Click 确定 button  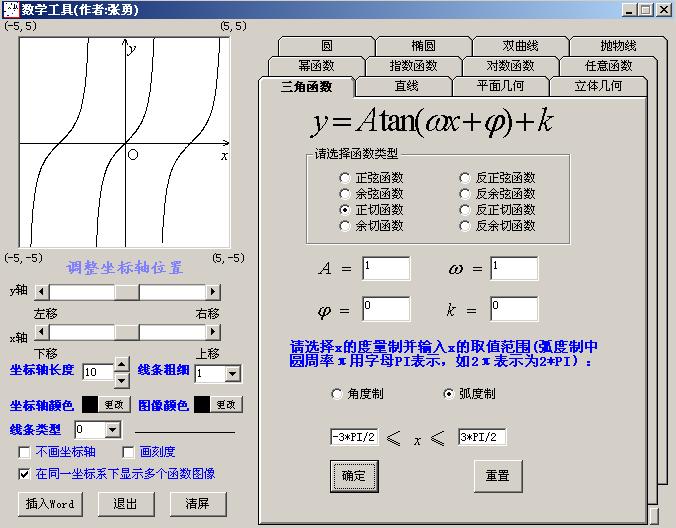tap(354, 476)
